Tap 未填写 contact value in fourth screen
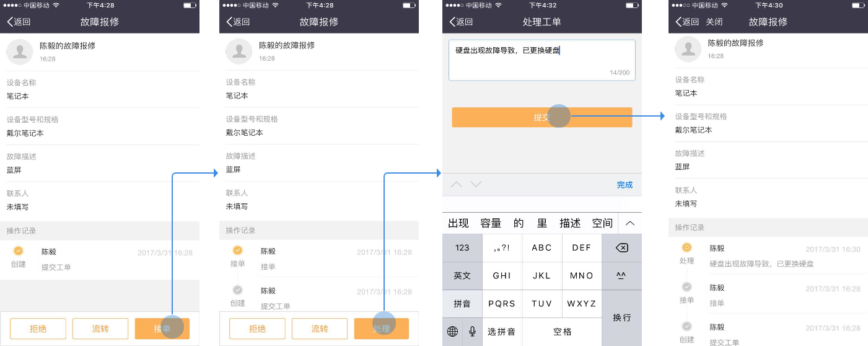The height and width of the screenshot is (346, 868). click(x=686, y=203)
